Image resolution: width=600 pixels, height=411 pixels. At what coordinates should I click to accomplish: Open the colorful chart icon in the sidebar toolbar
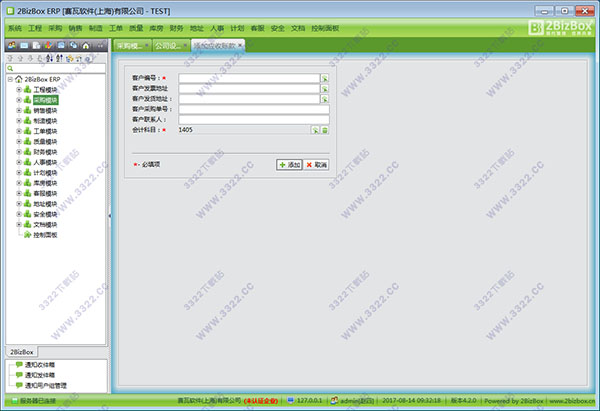(49, 46)
